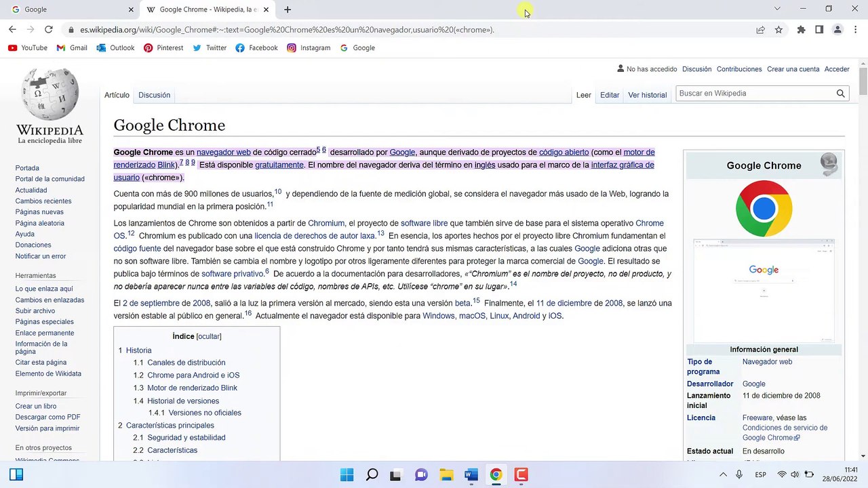
Task: Click into Buscar en Wikipedia field
Action: point(754,94)
